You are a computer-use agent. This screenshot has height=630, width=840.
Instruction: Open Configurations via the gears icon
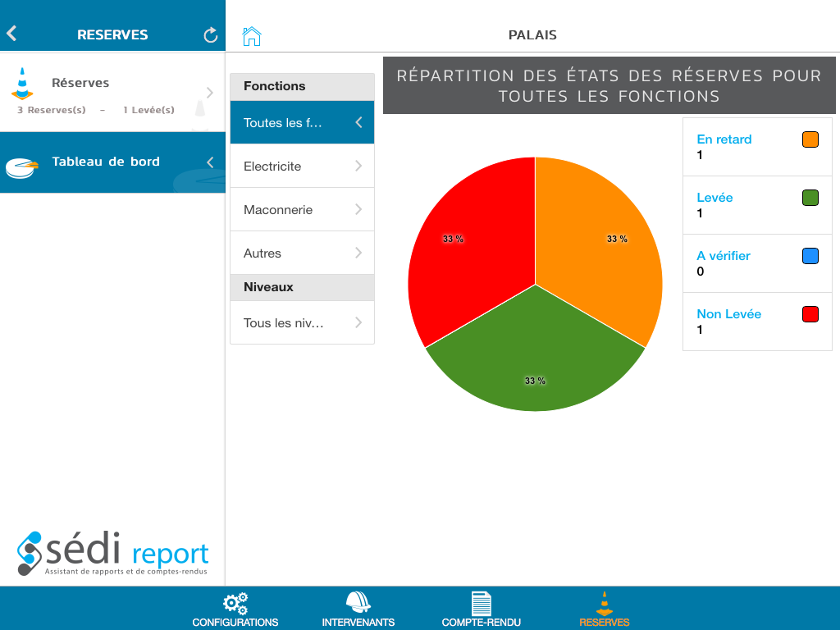tap(235, 605)
